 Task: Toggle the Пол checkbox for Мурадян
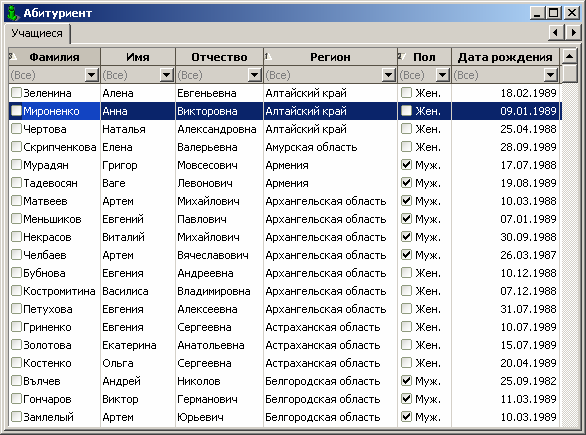(406, 164)
